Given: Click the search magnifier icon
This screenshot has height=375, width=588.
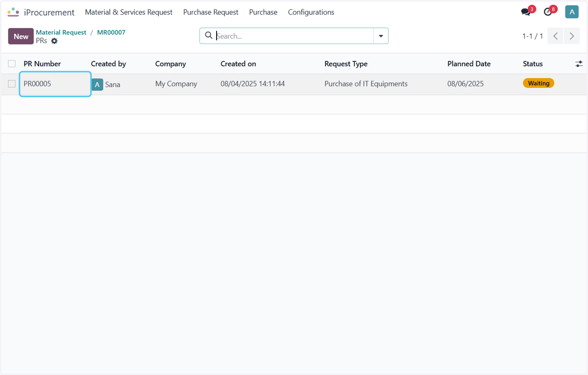Looking at the screenshot, I should click(x=209, y=35).
